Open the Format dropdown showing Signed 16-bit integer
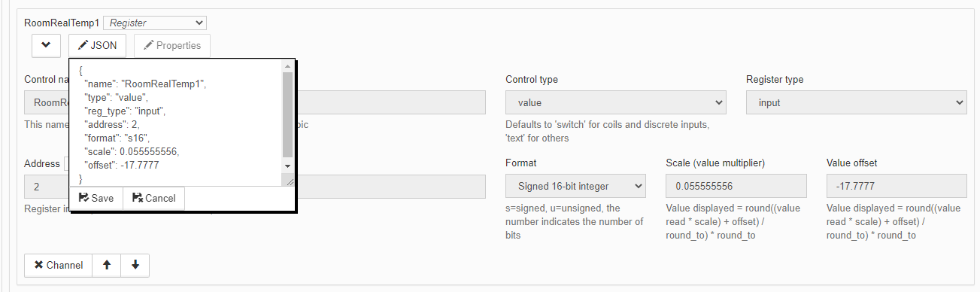Image resolution: width=980 pixels, height=292 pixels. click(x=576, y=186)
